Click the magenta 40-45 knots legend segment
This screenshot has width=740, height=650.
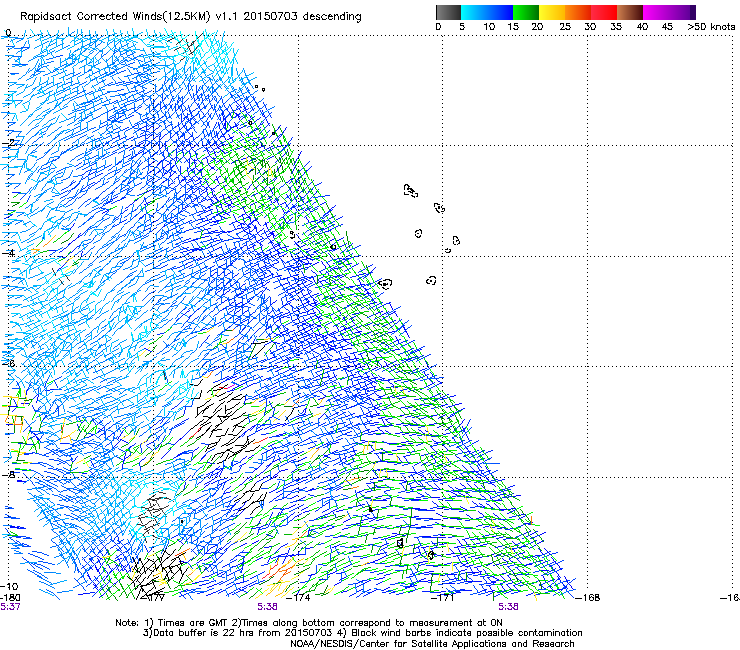[656, 12]
